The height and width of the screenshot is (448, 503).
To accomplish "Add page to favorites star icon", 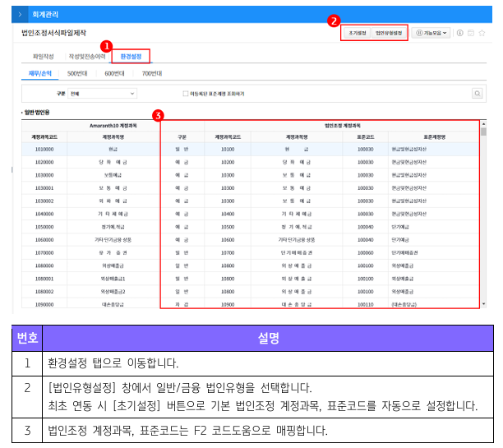I will pos(482,33).
